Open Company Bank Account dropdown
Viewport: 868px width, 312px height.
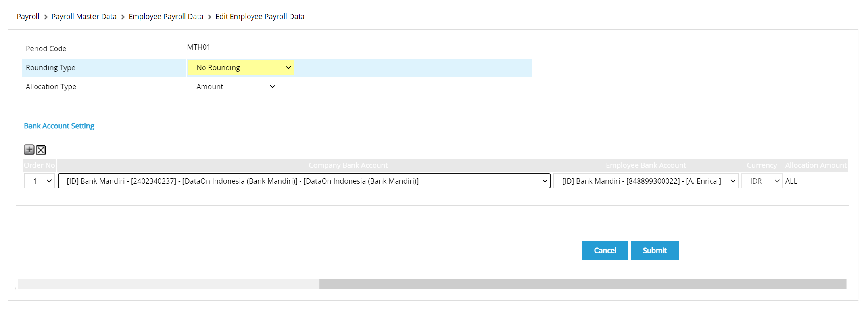point(304,181)
